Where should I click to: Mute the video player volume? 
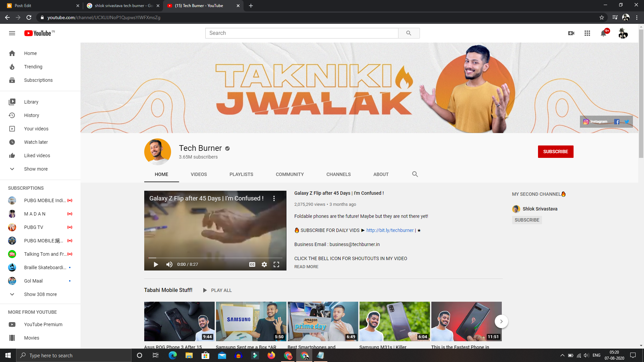(169, 264)
